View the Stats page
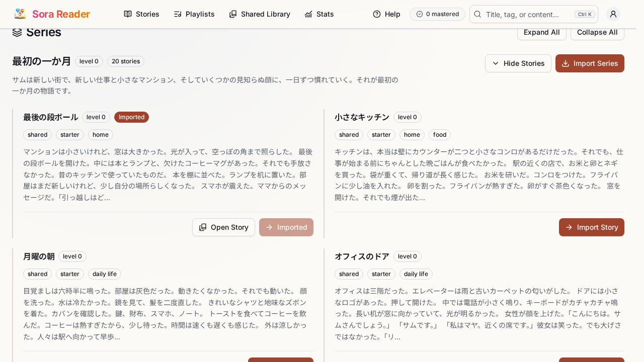644x362 pixels. coord(319,14)
